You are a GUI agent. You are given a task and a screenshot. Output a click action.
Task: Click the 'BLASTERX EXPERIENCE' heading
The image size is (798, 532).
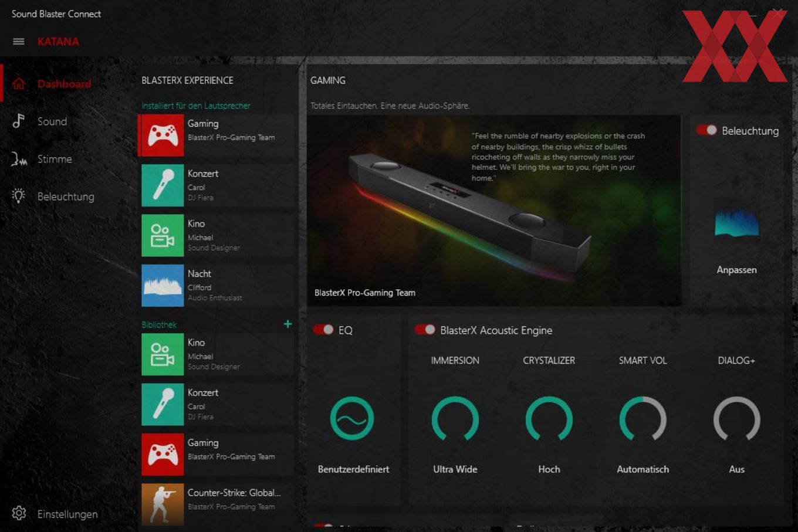(187, 80)
